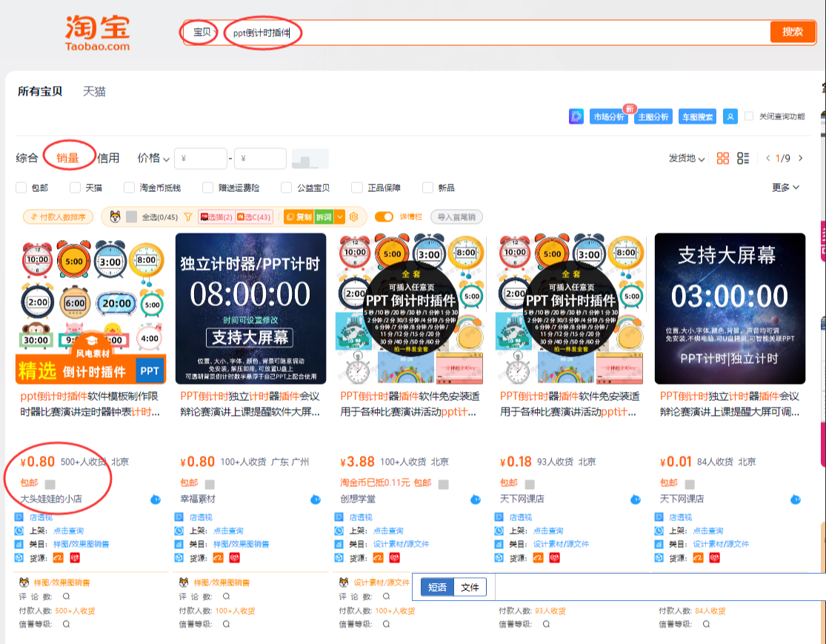Enable the 天猫 filter checkbox
Screen dimensions: 826x644
(x=75, y=187)
